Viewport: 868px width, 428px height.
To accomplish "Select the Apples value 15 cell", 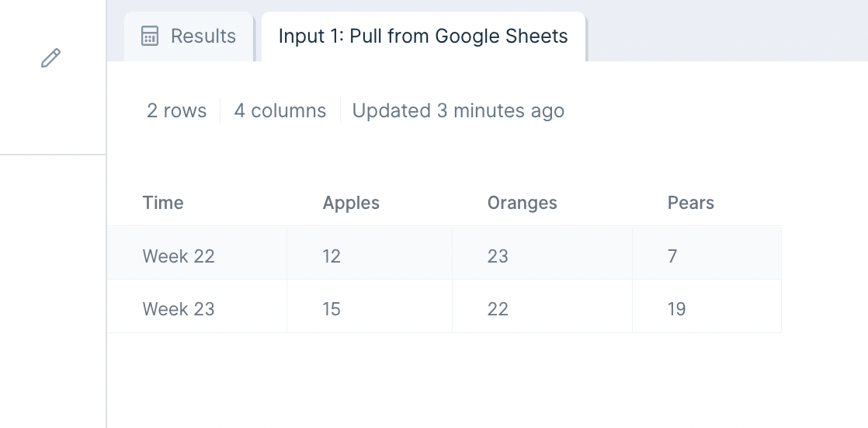I will pyautogui.click(x=370, y=306).
